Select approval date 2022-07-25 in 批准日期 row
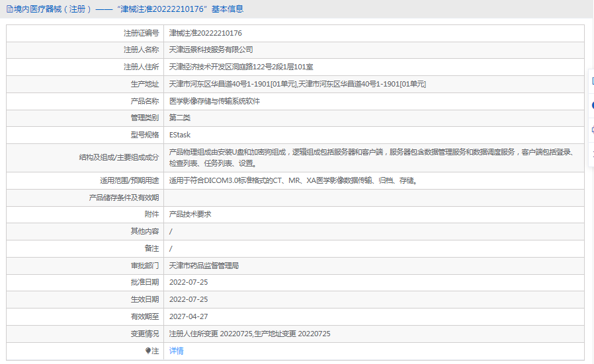594x364 pixels. coord(189,282)
